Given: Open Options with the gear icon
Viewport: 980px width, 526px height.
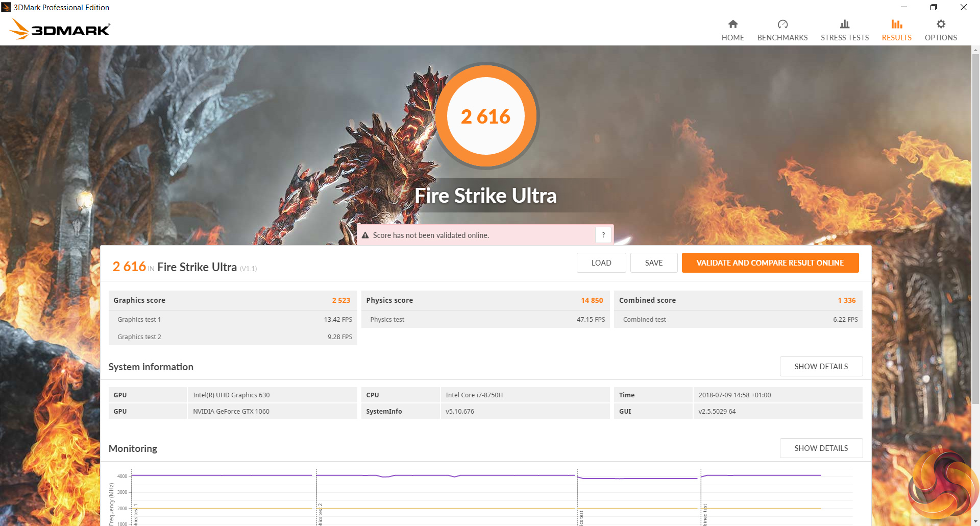Looking at the screenshot, I should (x=940, y=24).
